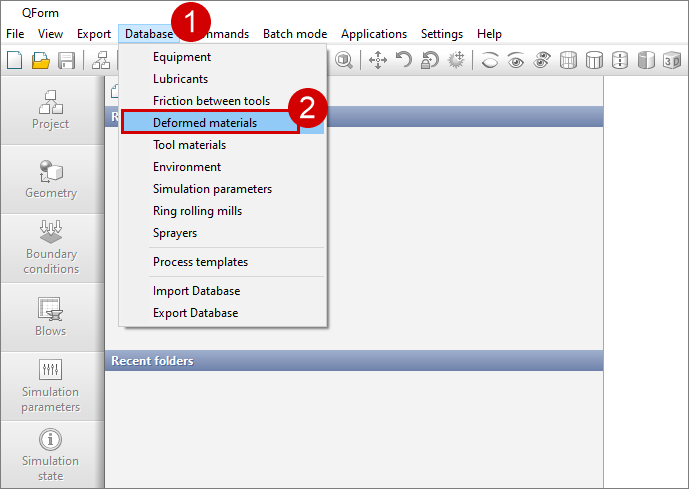Click Import Database menu entry

[196, 291]
